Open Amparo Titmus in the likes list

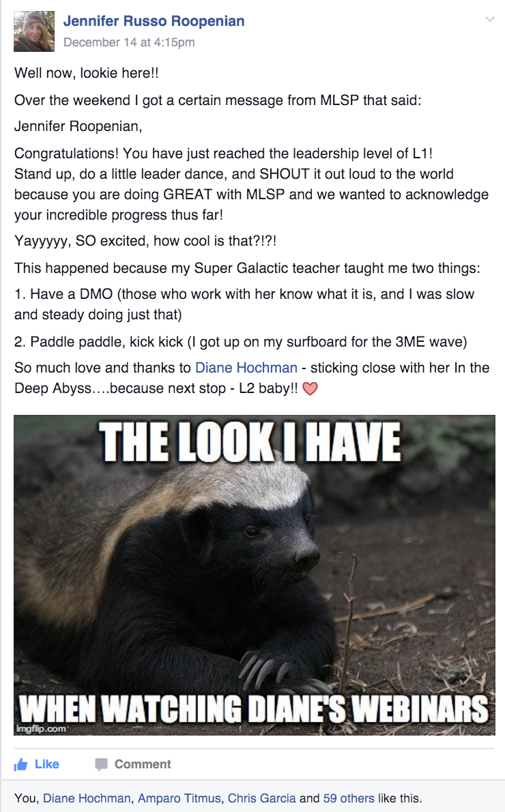(179, 798)
